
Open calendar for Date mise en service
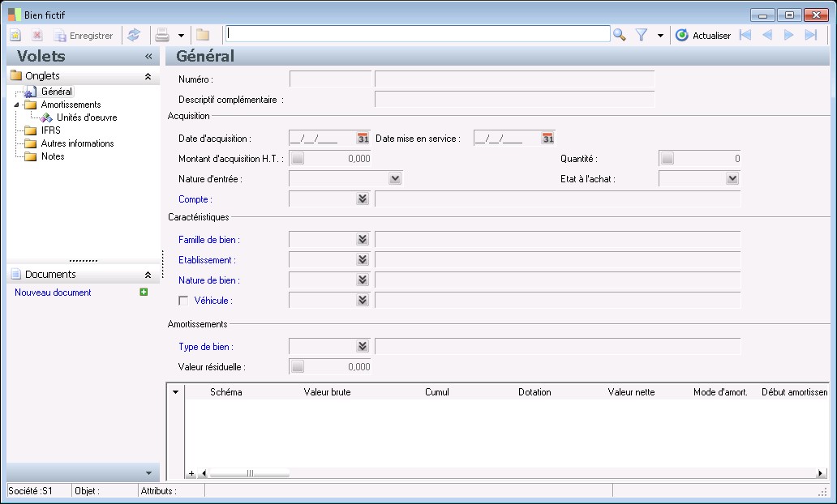pyautogui.click(x=547, y=139)
